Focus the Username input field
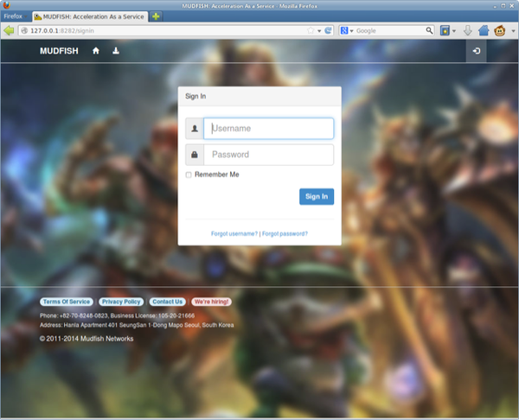The height and width of the screenshot is (420, 519). point(268,128)
